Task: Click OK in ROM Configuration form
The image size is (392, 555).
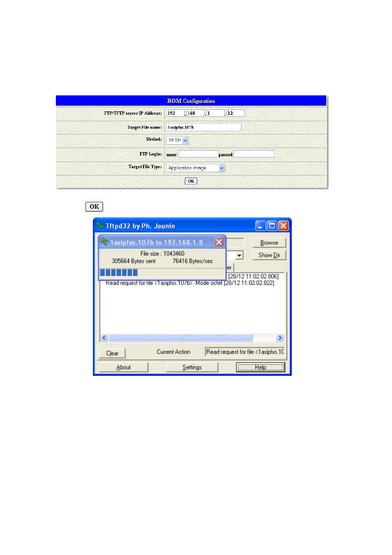Action: [191, 181]
